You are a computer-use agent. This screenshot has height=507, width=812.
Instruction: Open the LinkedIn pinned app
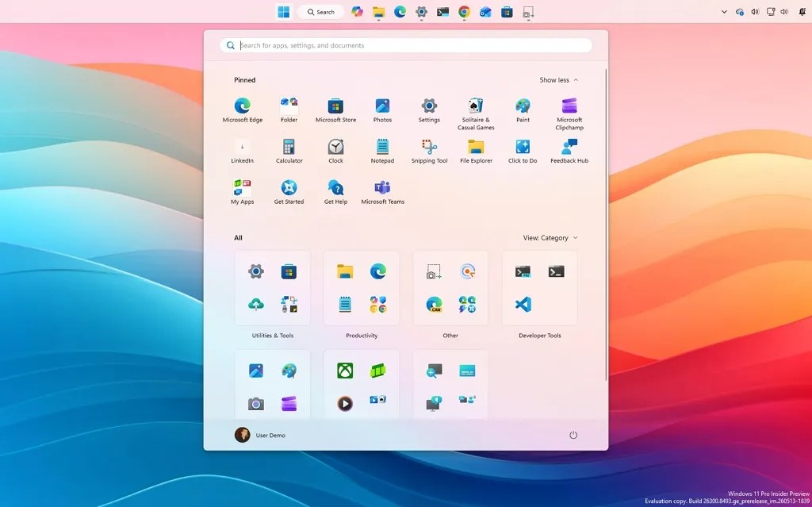(243, 152)
